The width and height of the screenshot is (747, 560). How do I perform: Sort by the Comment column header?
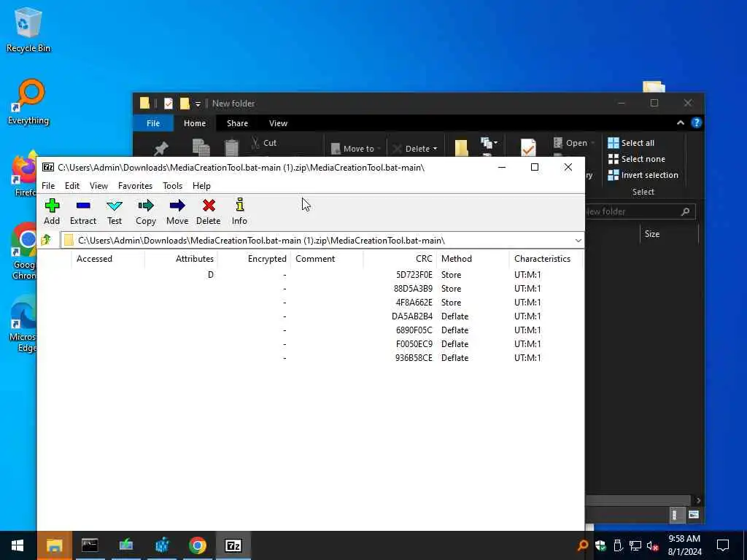[327, 259]
